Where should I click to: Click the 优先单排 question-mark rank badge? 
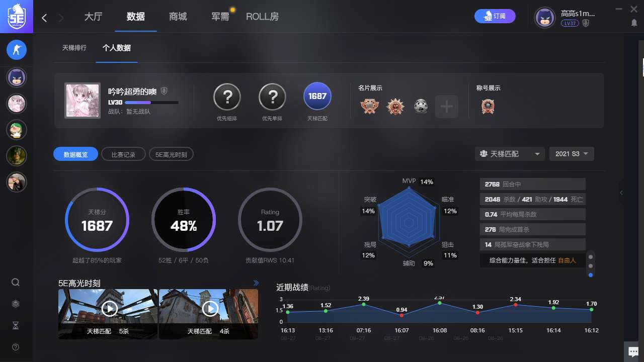[x=272, y=97]
